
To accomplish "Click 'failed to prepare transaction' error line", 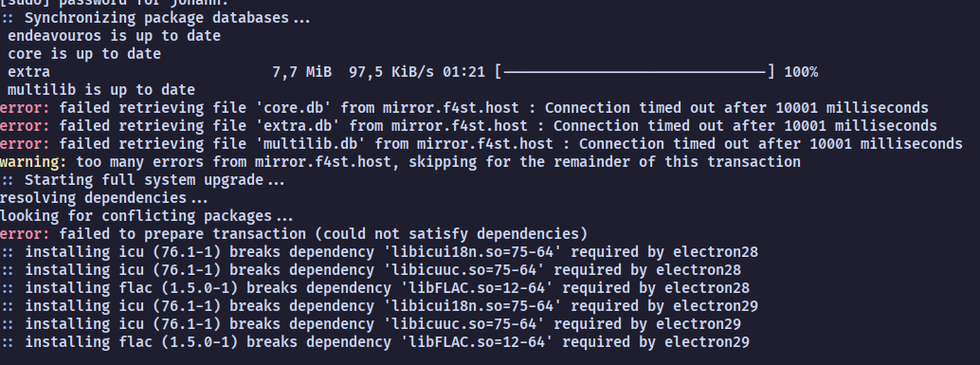I will click(294, 234).
